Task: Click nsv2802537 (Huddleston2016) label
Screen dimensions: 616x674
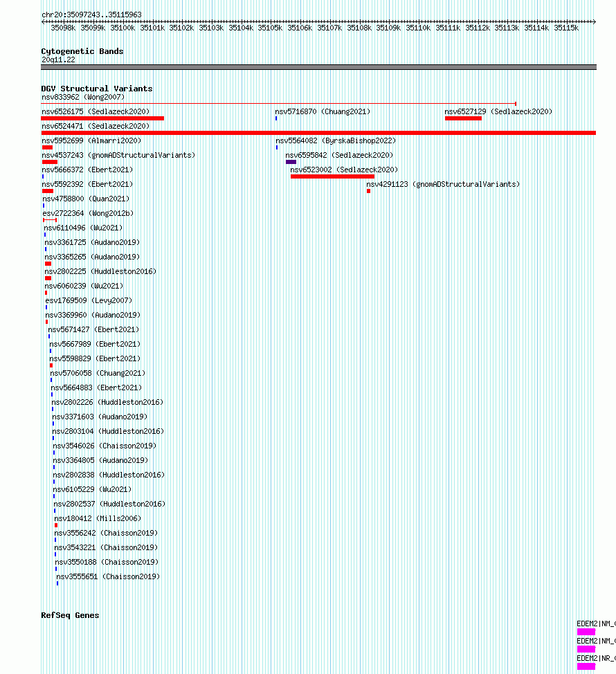Action: coord(109,504)
